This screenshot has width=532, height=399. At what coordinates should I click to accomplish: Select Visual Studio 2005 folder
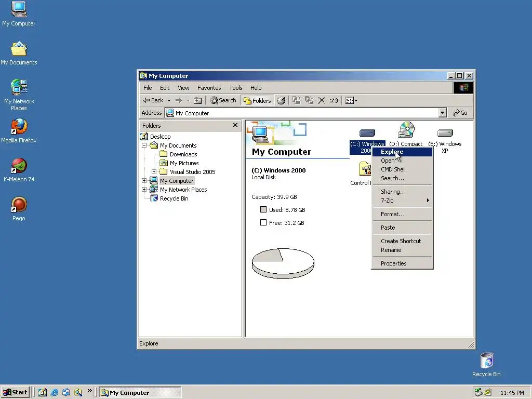click(192, 172)
